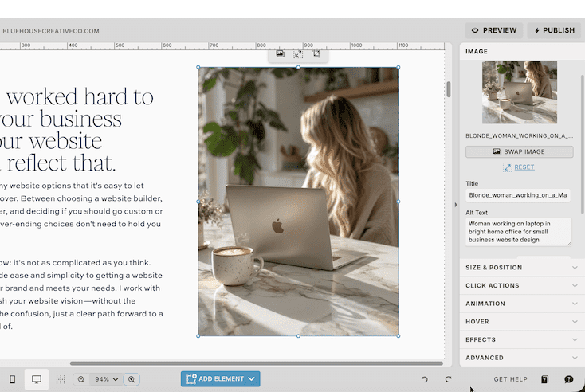Image resolution: width=585 pixels, height=392 pixels.
Task: Switch to mobile view
Action: [12, 379]
